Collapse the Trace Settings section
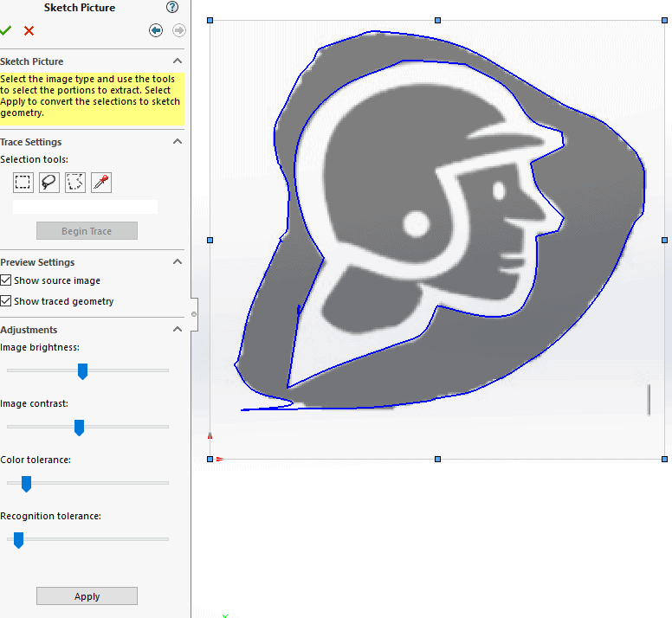672x618 pixels. tap(178, 141)
